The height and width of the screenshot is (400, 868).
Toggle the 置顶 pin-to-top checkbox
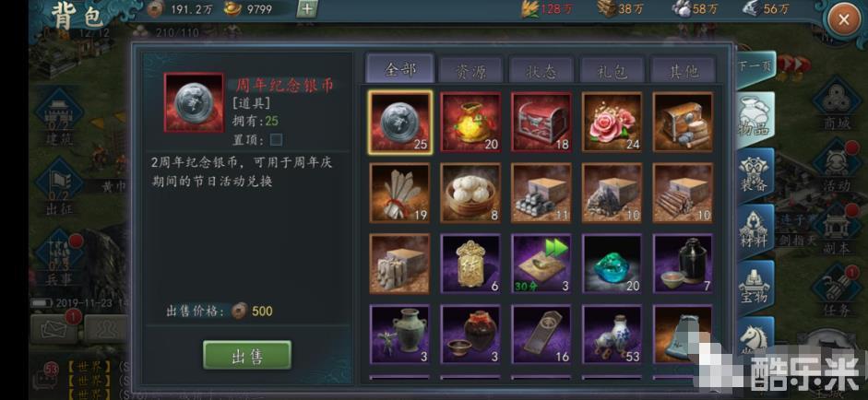276,140
